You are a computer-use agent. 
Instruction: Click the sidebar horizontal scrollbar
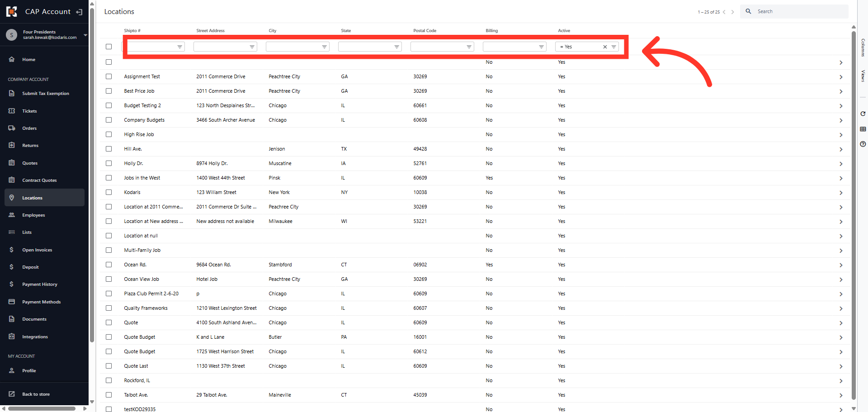(x=42, y=408)
